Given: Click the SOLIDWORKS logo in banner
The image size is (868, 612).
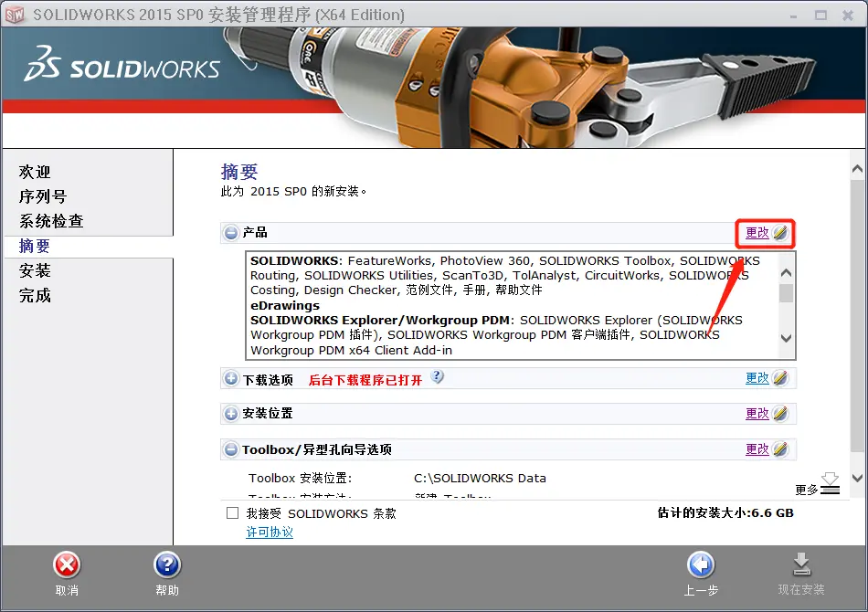Looking at the screenshot, I should tap(122, 65).
